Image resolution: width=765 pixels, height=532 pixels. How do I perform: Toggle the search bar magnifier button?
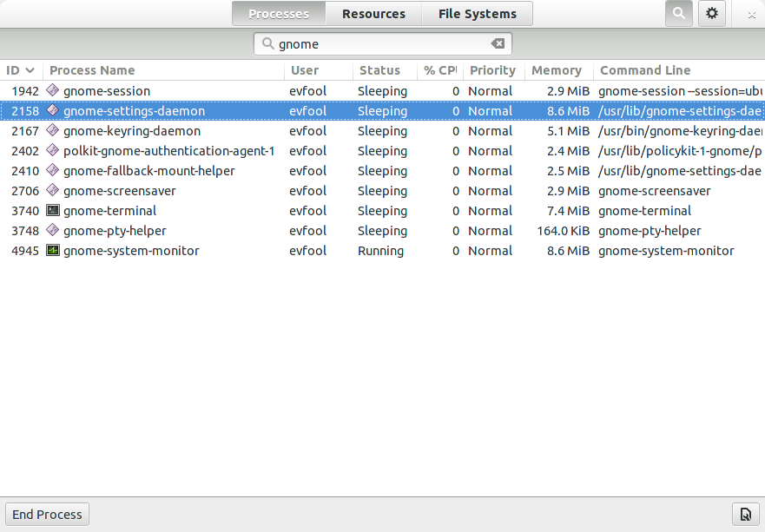click(x=679, y=14)
